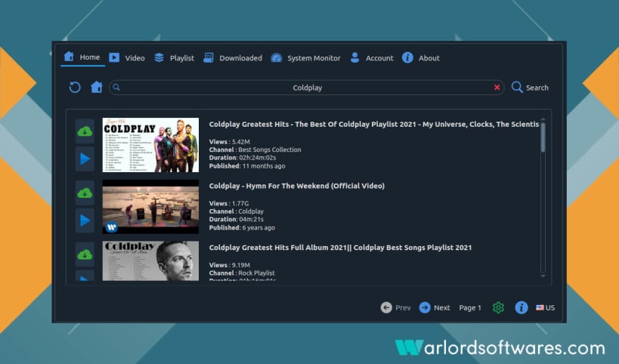Click the results list scrollbar handle
Screen dimensions: 619x364
(x=543, y=137)
